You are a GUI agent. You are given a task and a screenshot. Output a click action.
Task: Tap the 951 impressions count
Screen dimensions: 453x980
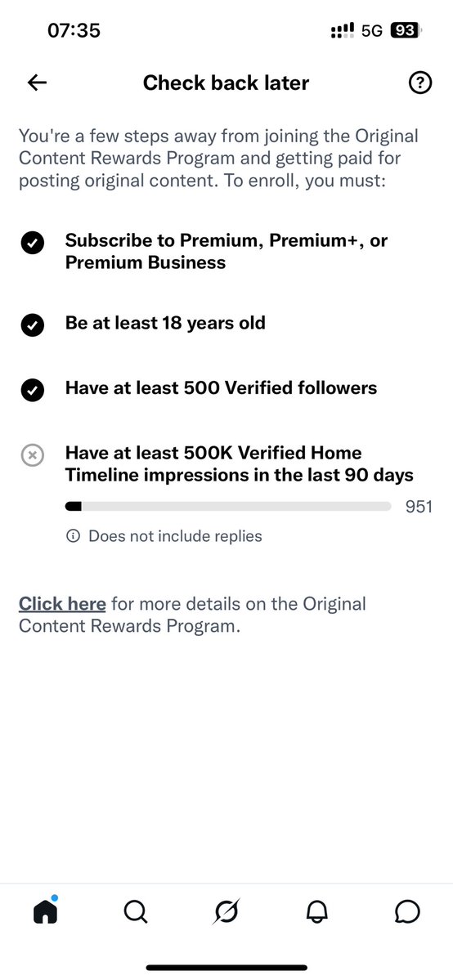pos(419,506)
